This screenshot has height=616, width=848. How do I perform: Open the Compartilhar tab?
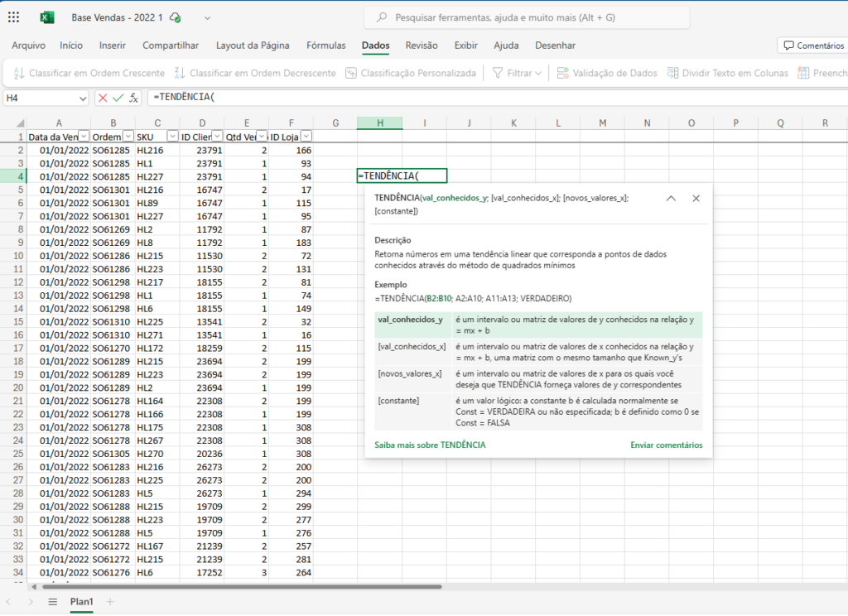[x=171, y=46]
